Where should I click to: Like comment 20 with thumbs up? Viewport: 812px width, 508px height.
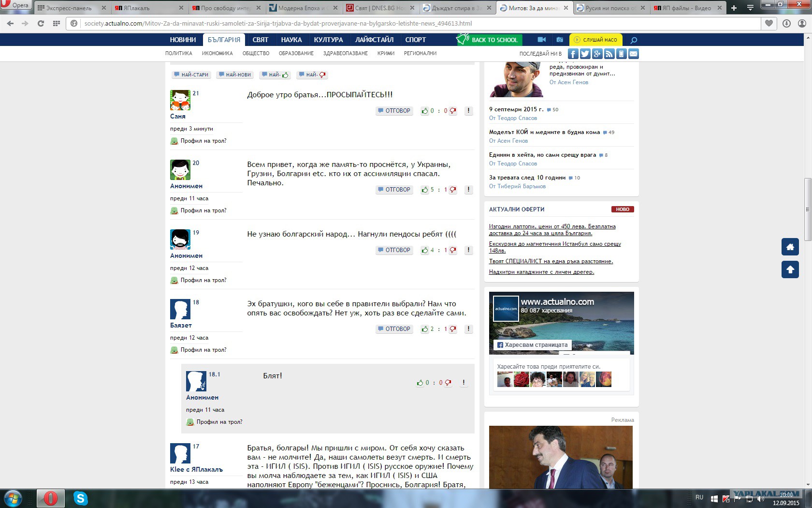pos(425,190)
